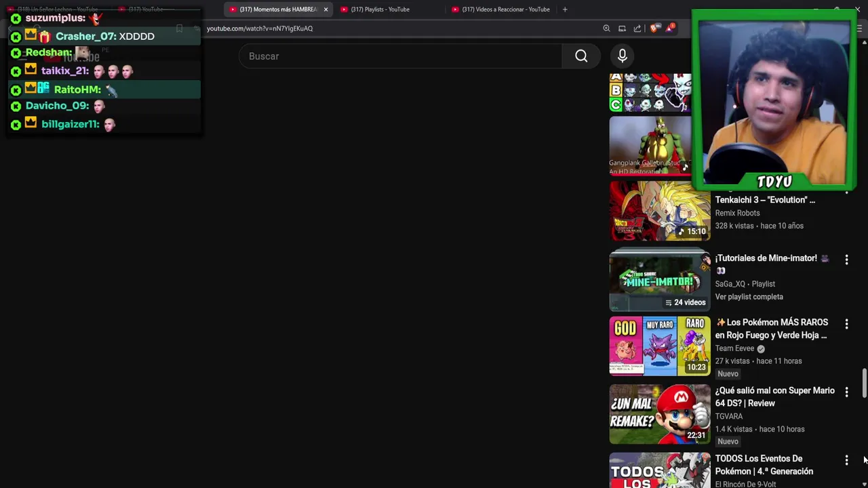The width and height of the screenshot is (868, 488).
Task: Open the Brave Shields icon
Action: 654,28
